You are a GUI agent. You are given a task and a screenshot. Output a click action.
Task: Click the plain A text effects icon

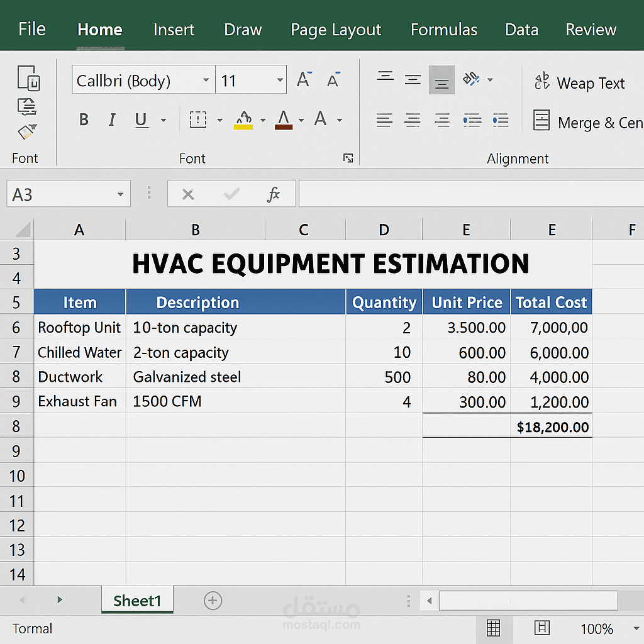click(x=320, y=119)
